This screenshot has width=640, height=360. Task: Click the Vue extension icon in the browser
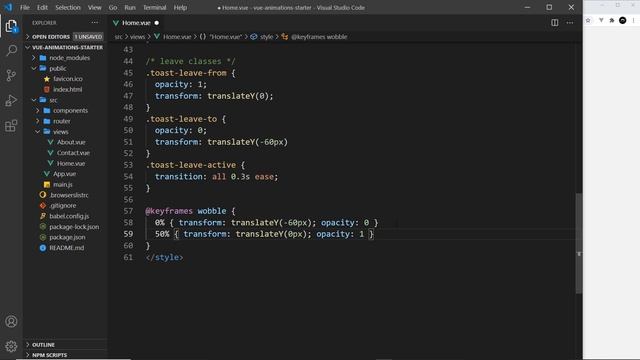tap(601, 20)
